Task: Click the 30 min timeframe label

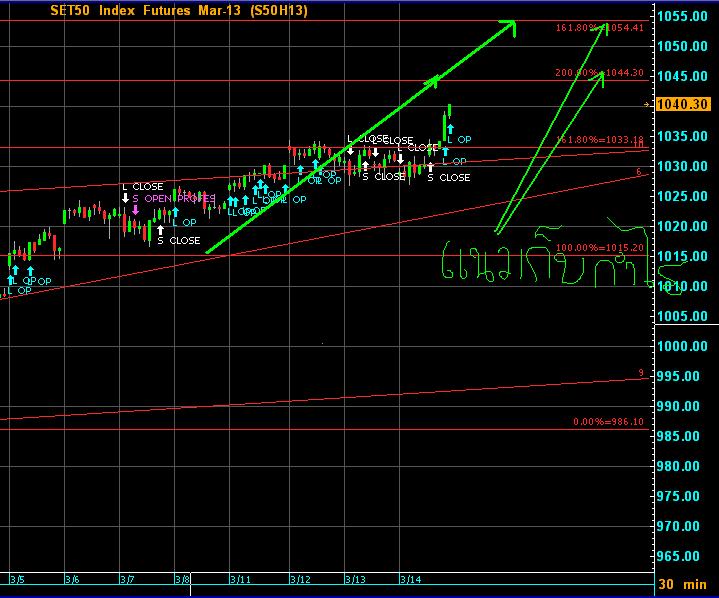Action: [684, 584]
